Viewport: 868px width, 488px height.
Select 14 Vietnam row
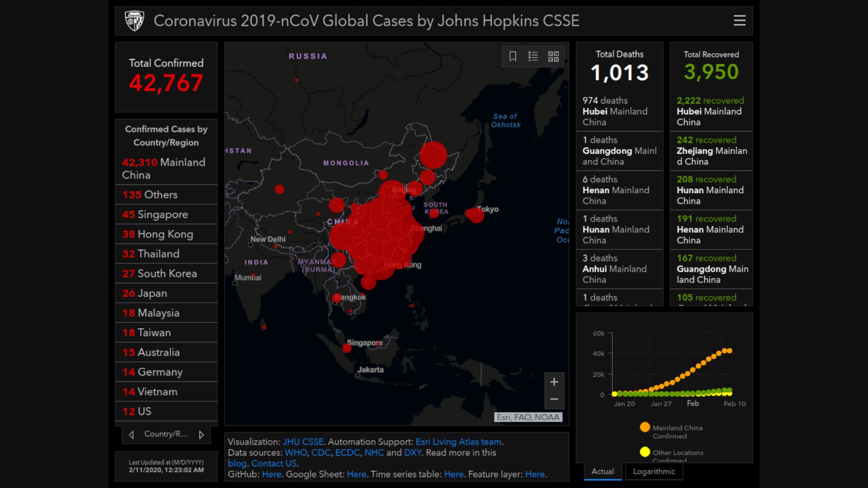pos(166,392)
